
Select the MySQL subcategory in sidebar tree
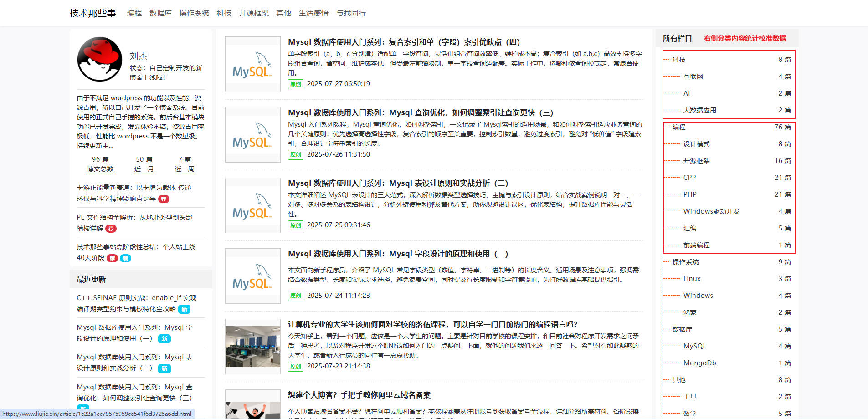point(694,346)
